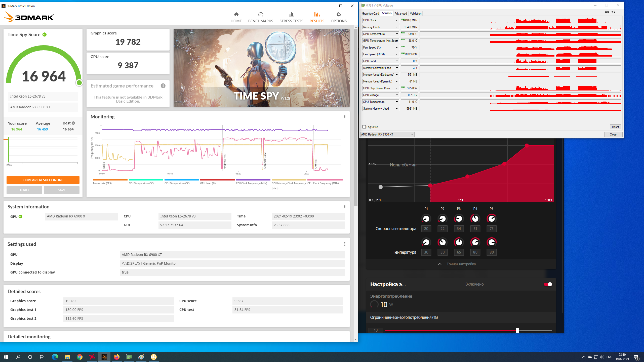Click GPU-Z refresh icon
Image resolution: width=644 pixels, height=362 pixels.
pyautogui.click(x=613, y=12)
